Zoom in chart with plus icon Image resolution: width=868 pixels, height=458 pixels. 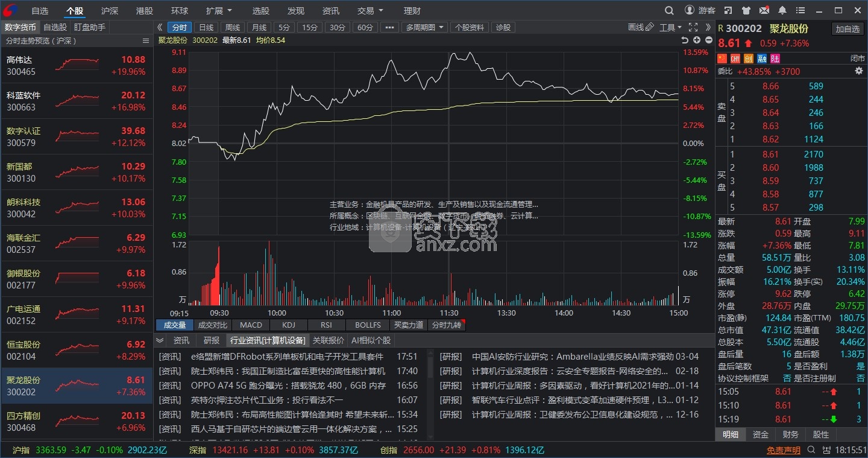(x=697, y=40)
